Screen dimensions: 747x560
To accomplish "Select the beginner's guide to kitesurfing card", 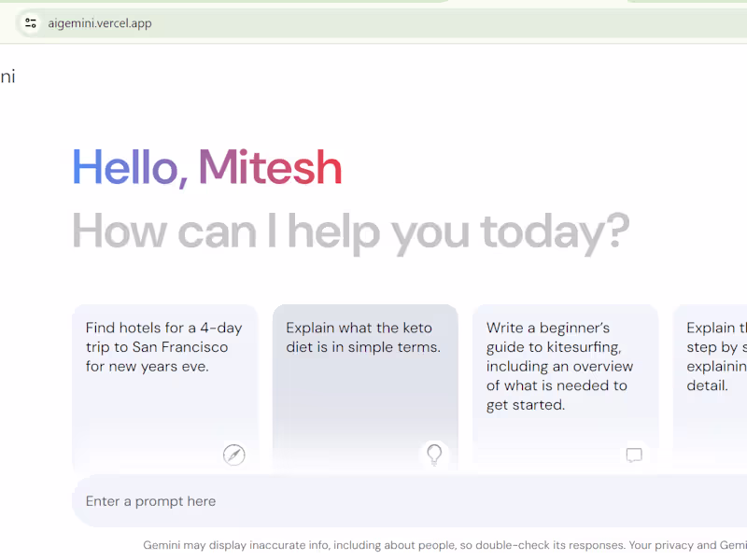I will point(566,389).
